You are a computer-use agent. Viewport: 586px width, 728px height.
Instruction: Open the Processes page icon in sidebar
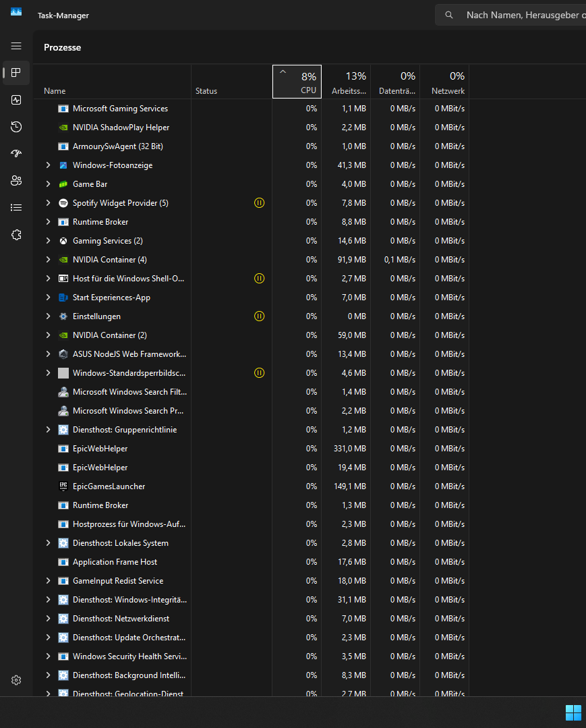[x=16, y=73]
